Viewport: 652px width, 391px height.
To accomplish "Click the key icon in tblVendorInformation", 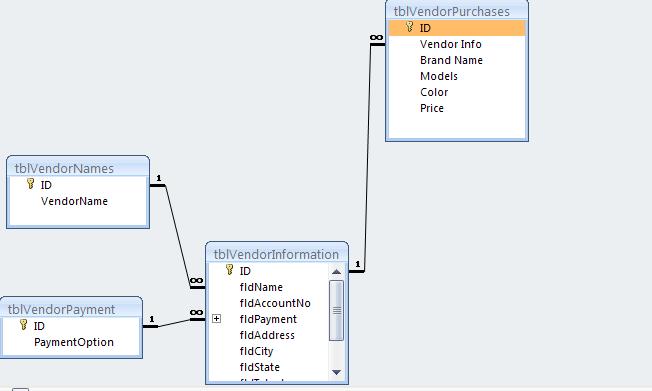I will (x=229, y=270).
